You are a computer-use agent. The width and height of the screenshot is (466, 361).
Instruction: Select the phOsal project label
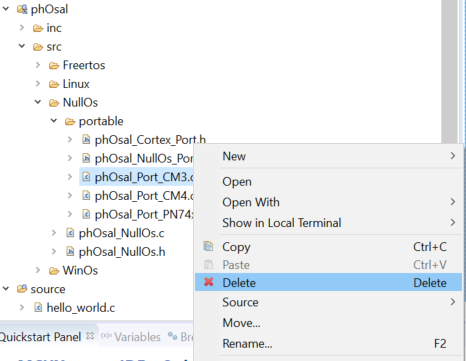point(49,9)
